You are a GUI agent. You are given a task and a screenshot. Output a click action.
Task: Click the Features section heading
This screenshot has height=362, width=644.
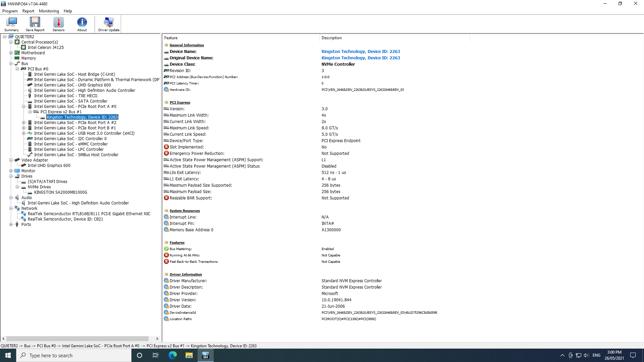tap(177, 243)
